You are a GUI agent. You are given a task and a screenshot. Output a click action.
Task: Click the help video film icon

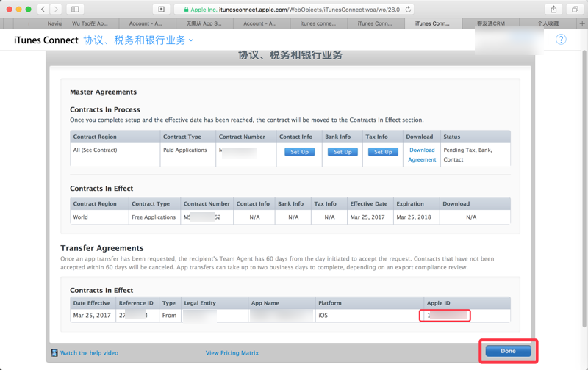(54, 353)
